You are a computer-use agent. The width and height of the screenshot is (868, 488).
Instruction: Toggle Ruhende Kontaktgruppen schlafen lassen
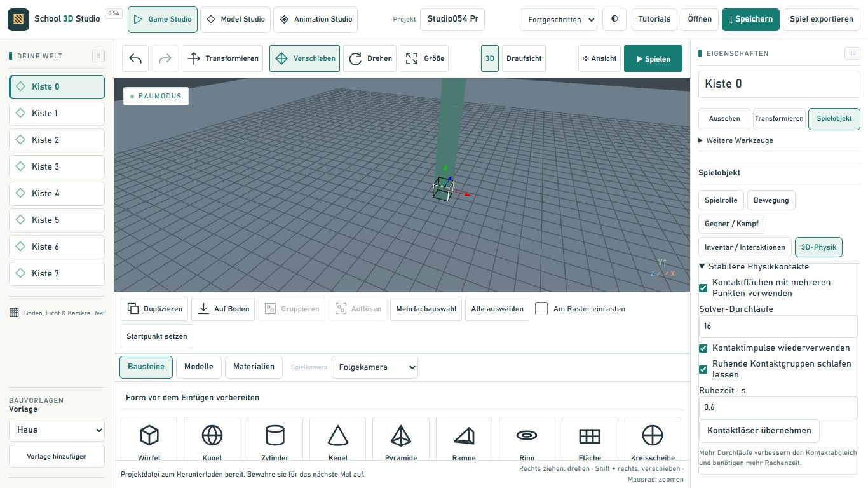703,369
